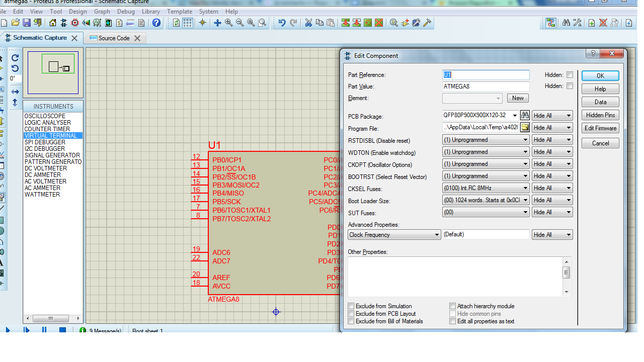The image size is (644, 362).
Task: Tick the Hidden checkbox for Part Reference
Action: click(x=570, y=75)
